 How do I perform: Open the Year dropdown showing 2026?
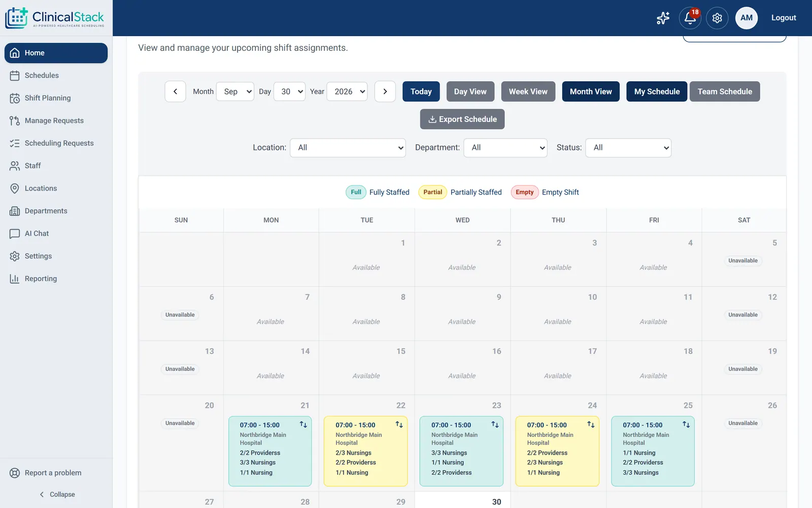click(347, 91)
